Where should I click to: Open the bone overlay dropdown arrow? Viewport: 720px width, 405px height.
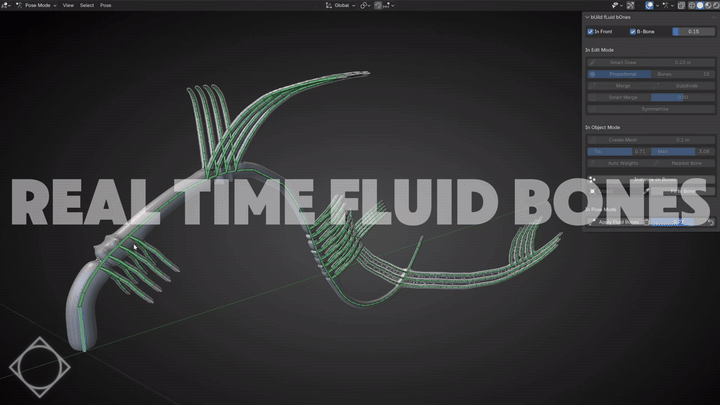[x=673, y=5]
